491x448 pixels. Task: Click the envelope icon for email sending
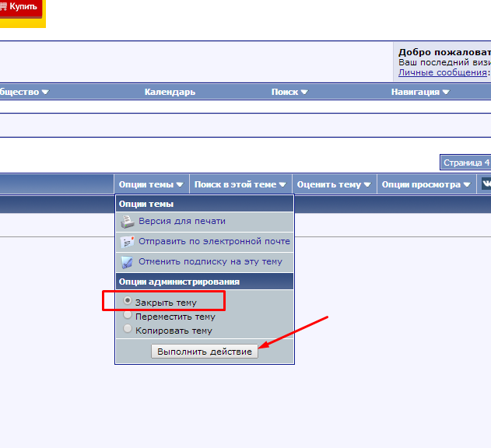[127, 242]
